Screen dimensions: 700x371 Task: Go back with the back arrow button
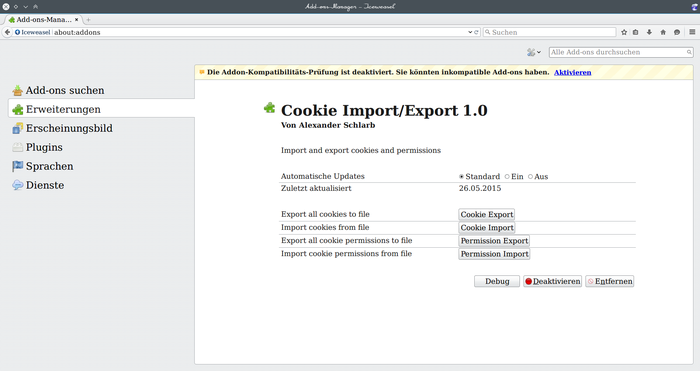7,32
